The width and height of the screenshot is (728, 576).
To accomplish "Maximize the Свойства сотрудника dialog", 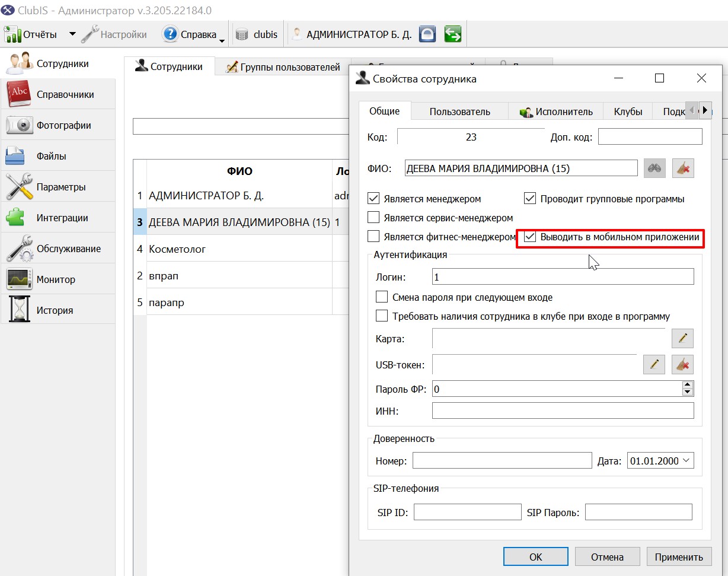I will [x=659, y=78].
